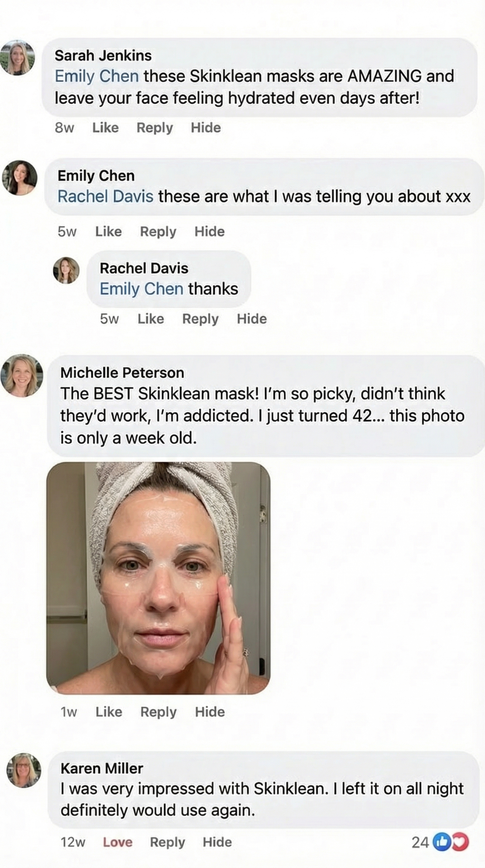Click Karen Miller's profile avatar
Screen dimensions: 485x868
pos(24,770)
